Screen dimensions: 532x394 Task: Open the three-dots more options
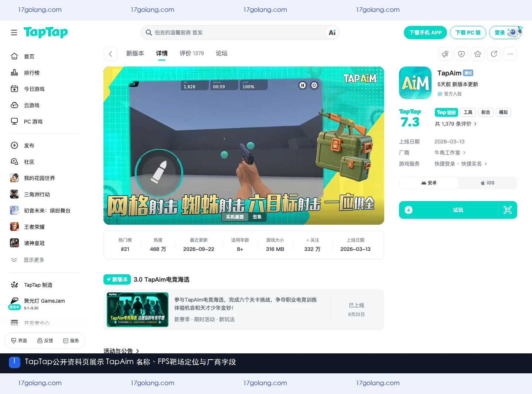coord(510,54)
